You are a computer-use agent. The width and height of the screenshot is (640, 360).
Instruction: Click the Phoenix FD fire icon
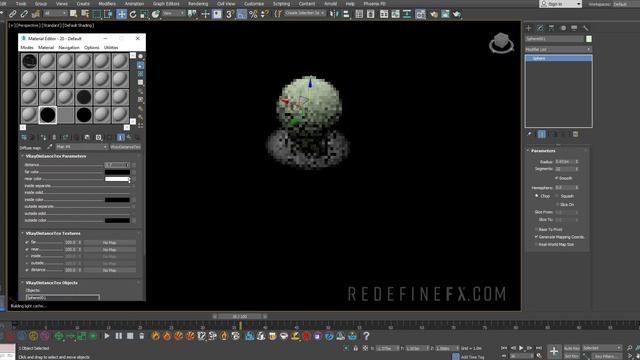[156, 336]
